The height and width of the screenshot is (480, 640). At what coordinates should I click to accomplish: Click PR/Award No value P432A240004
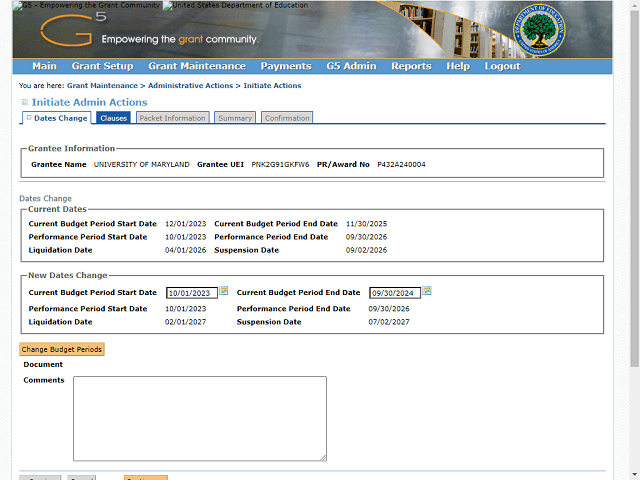tap(401, 164)
